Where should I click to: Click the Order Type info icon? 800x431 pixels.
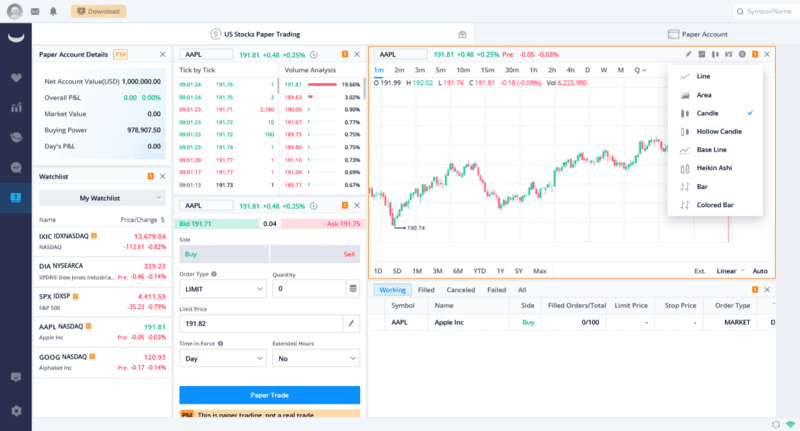tap(214, 274)
